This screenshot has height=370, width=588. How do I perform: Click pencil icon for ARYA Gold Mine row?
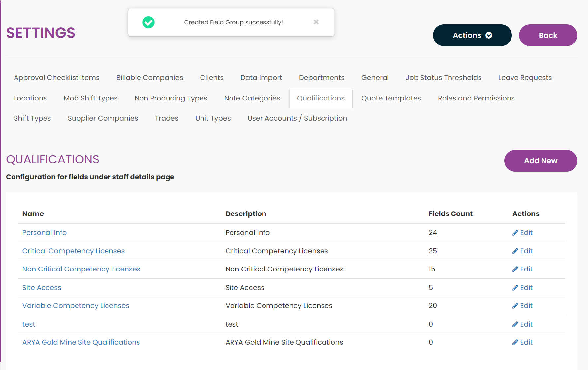point(515,342)
